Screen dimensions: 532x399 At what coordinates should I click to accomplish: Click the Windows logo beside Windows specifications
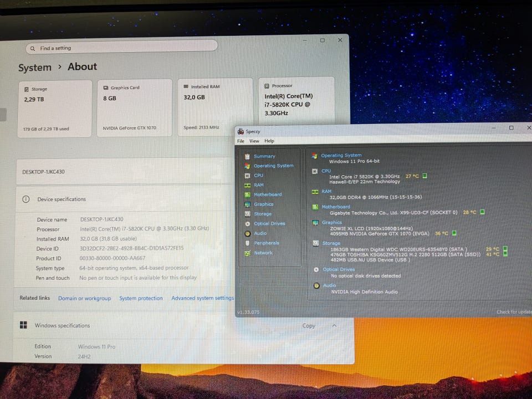click(23, 325)
